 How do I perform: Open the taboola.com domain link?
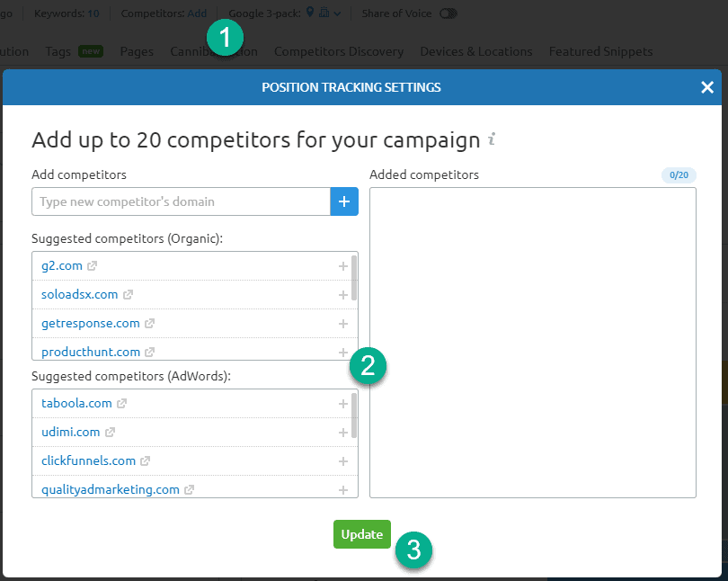[x=76, y=403]
